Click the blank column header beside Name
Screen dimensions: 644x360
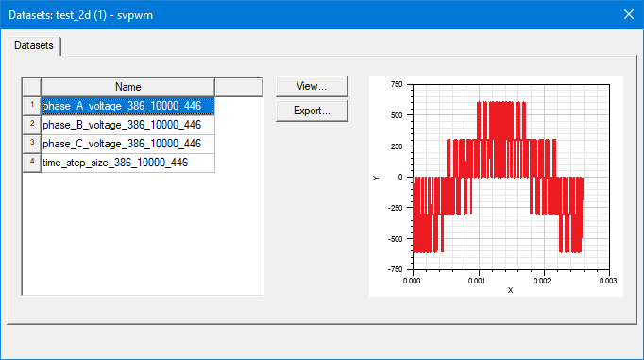pyautogui.click(x=239, y=87)
